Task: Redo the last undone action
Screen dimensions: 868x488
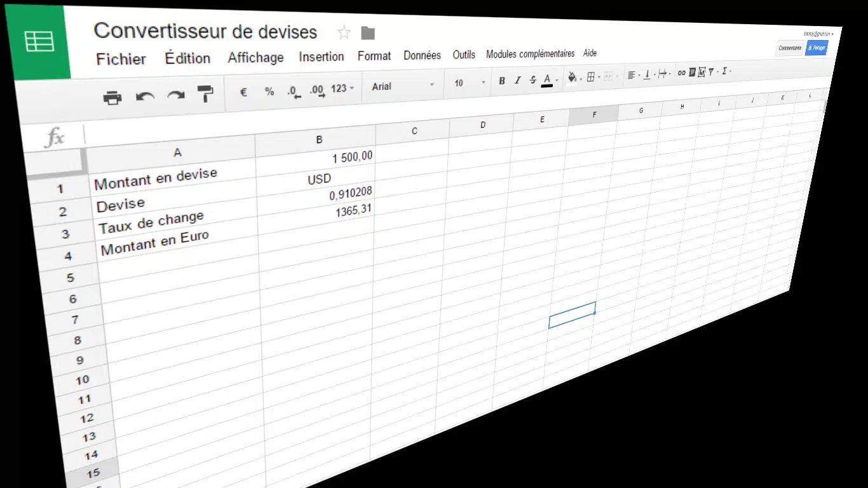Action: click(175, 95)
